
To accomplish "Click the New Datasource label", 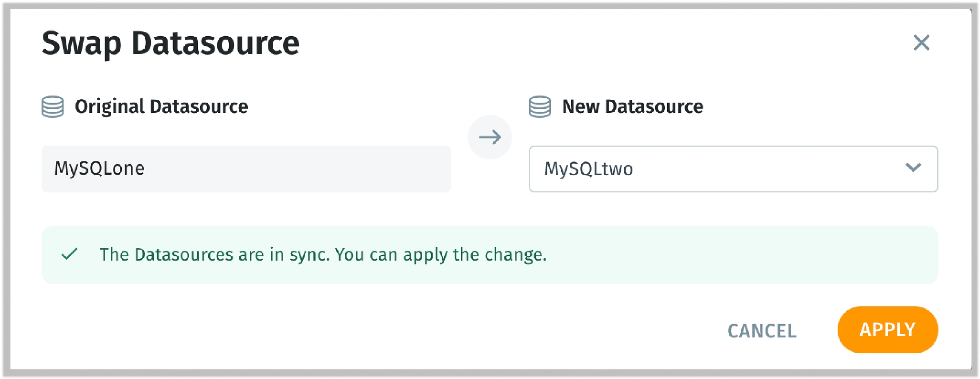I will [x=632, y=106].
